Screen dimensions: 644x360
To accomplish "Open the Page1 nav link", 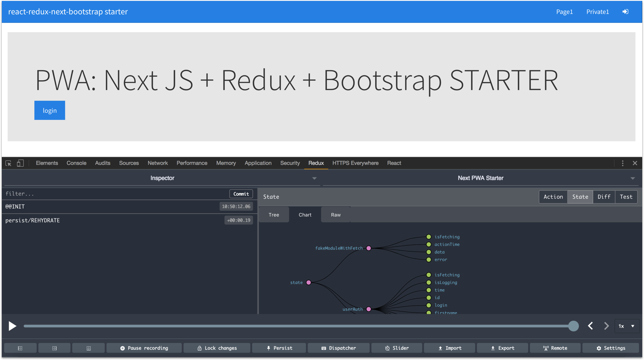I will [x=564, y=12].
